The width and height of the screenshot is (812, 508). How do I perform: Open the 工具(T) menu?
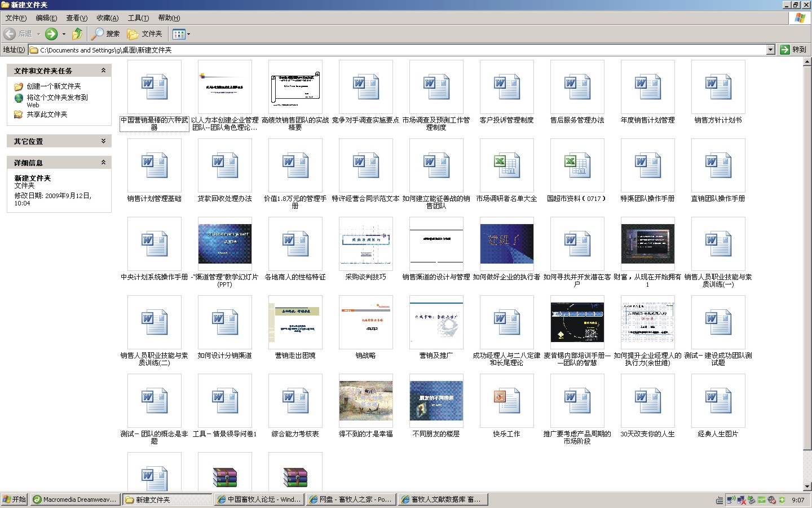[138, 18]
